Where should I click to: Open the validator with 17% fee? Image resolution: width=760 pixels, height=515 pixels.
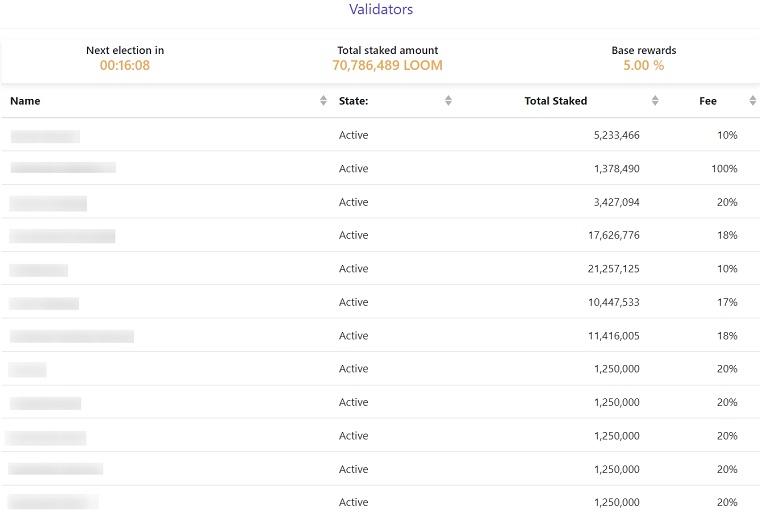[380, 302]
